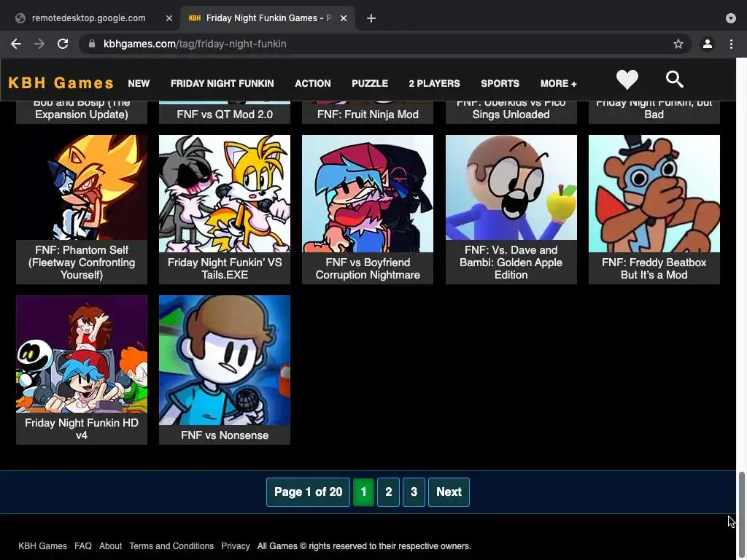This screenshot has width=747, height=560.
Task: Click FNF: Freddy Beatbox But It's a Mod caption
Action: 654,268
